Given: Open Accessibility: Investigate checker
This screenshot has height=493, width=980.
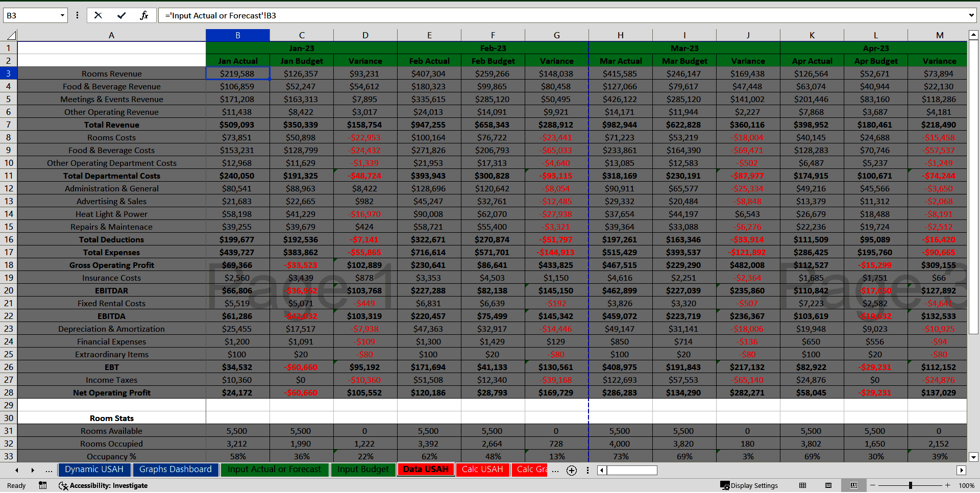Looking at the screenshot, I should (103, 485).
